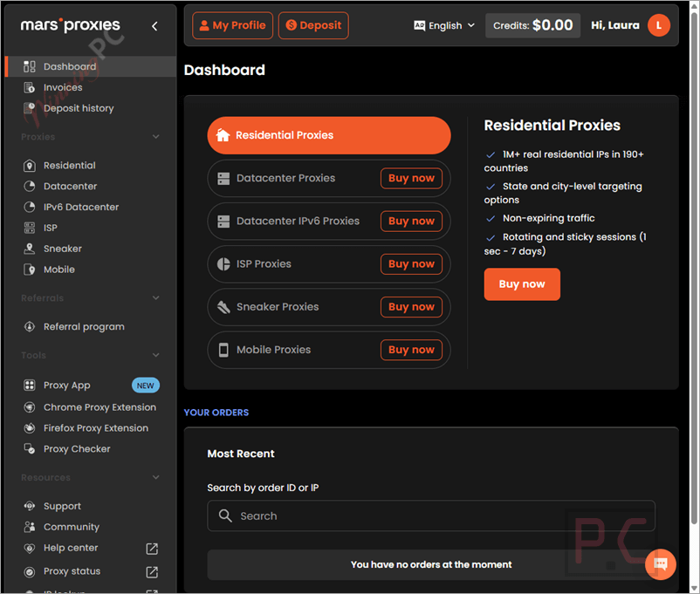
Task: Click the Proxy App grid icon
Action: [30, 386]
